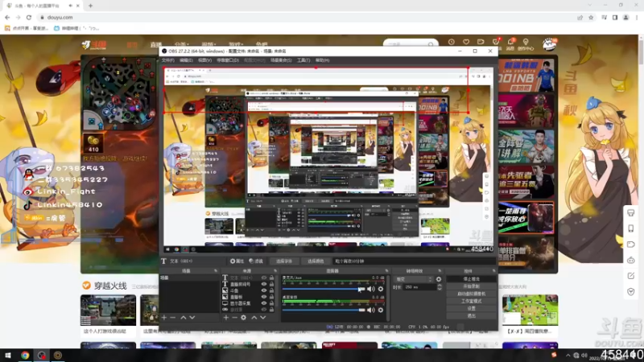Toggle lock on the second text source
The height and width of the screenshot is (362, 644).
click(x=271, y=284)
